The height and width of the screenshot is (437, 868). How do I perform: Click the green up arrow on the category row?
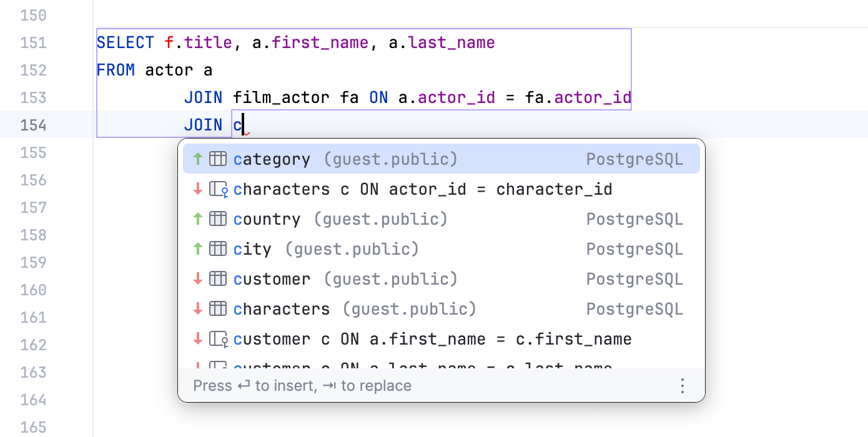click(x=199, y=159)
